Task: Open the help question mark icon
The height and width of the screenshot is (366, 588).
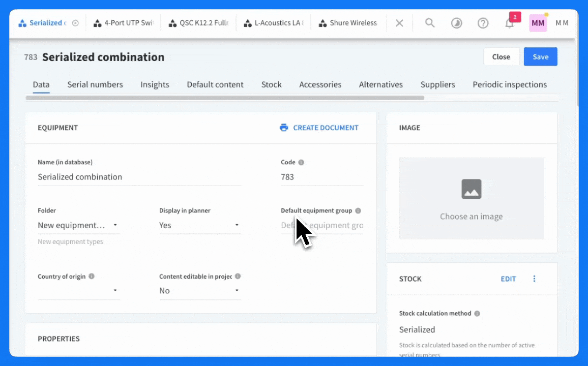Action: (x=483, y=23)
